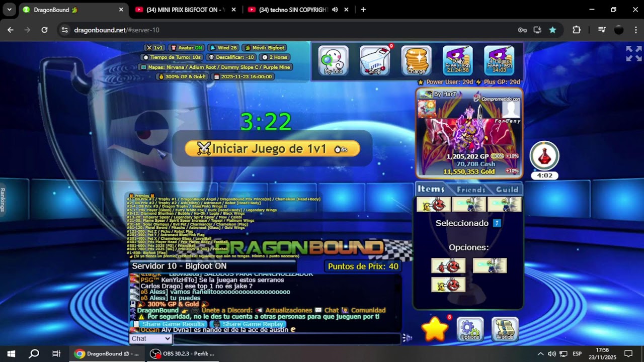
Task: Click the red potion timer icon
Action: [544, 156]
